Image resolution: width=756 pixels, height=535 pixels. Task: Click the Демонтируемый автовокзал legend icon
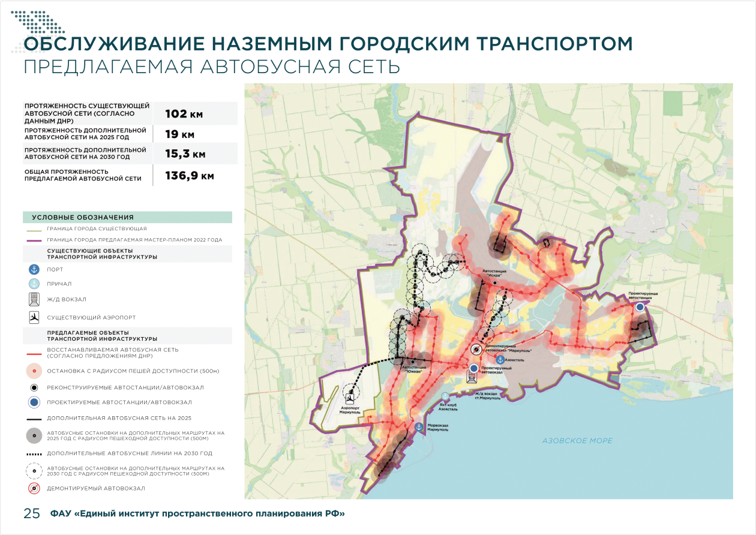click(x=34, y=488)
